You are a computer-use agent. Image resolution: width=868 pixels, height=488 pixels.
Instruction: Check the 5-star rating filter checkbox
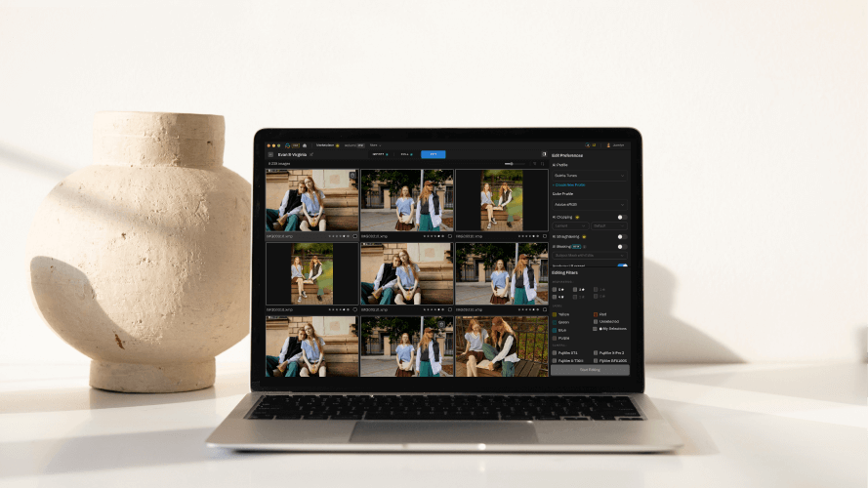tap(555, 289)
